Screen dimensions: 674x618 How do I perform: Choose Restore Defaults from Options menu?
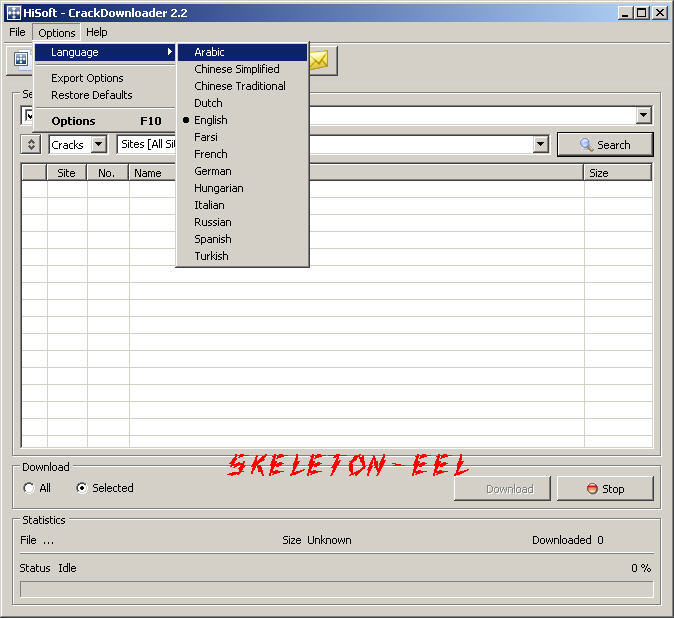(x=92, y=95)
